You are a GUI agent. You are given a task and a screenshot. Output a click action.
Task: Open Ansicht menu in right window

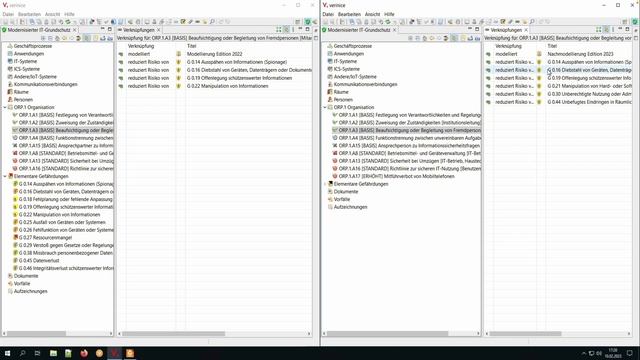click(372, 14)
